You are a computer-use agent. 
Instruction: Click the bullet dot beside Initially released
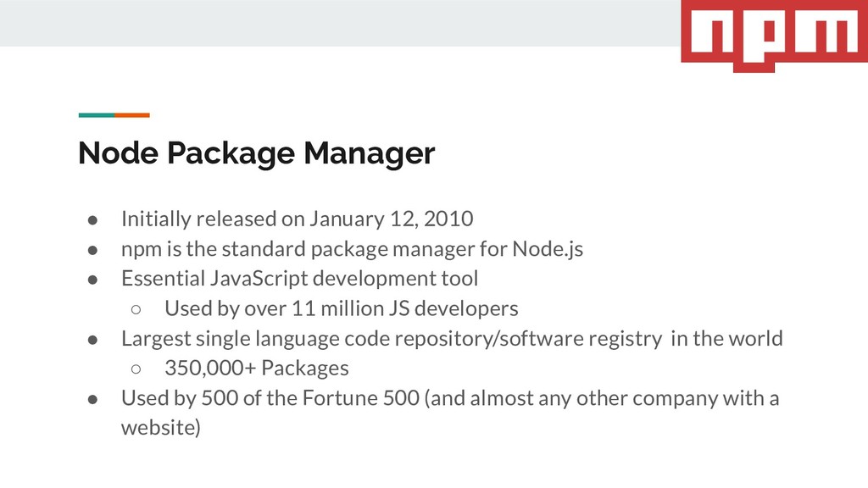(92, 220)
